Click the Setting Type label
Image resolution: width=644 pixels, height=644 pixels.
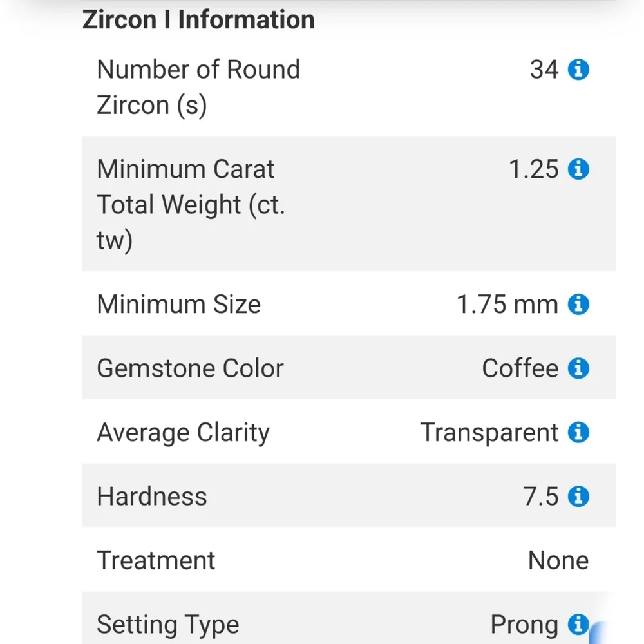(x=167, y=624)
